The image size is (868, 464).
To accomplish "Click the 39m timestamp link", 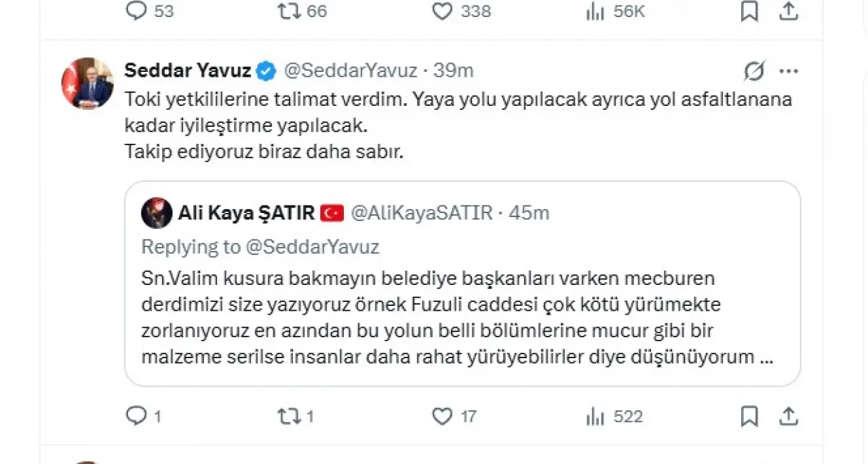I will [454, 70].
